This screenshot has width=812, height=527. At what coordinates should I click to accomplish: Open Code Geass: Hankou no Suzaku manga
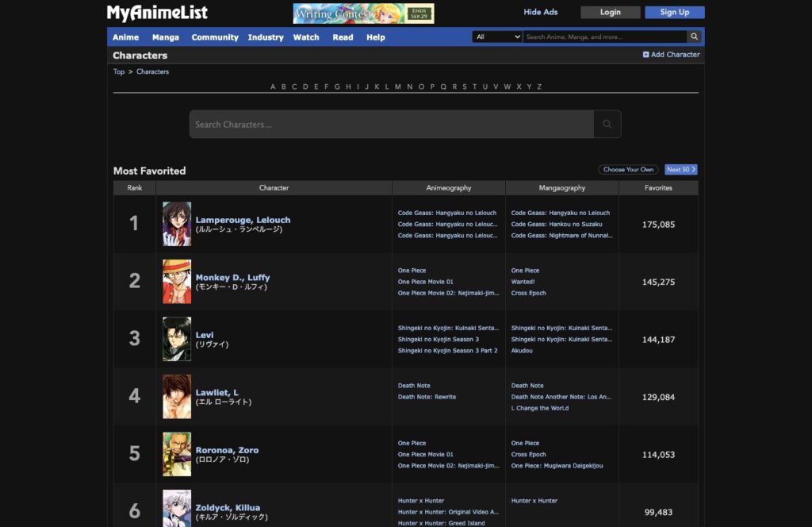[x=557, y=225]
